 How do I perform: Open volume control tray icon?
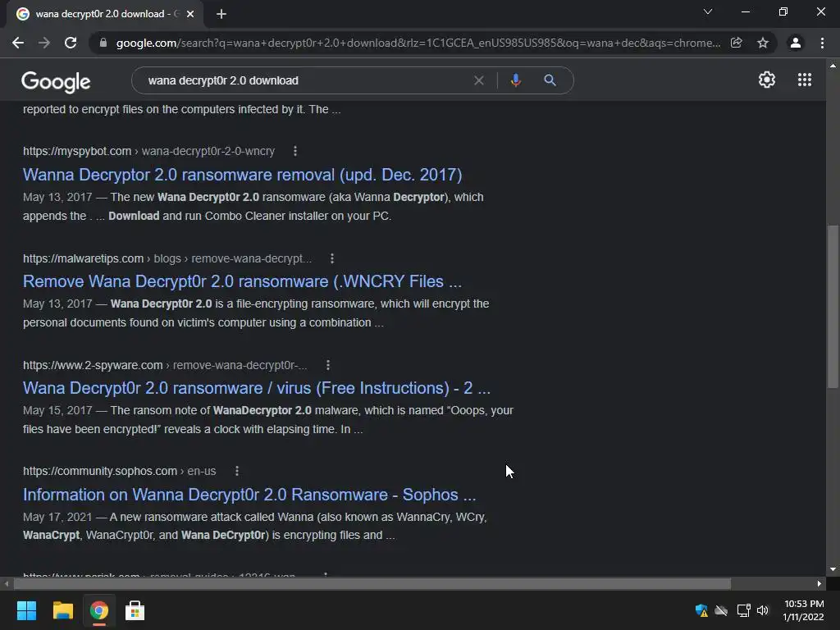coord(763,610)
